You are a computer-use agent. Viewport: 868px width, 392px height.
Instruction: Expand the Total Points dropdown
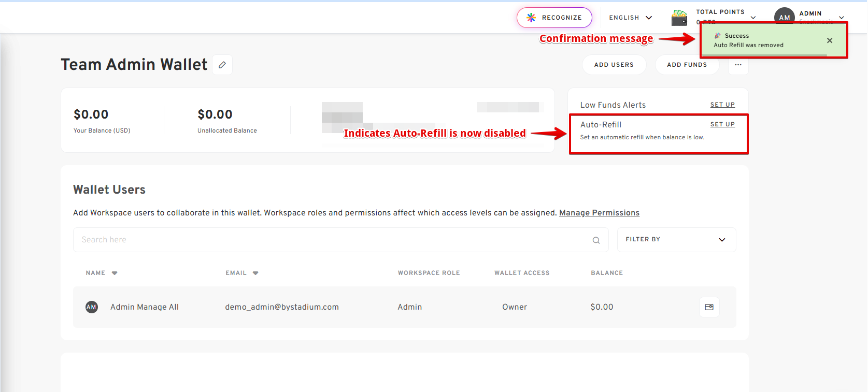point(753,18)
